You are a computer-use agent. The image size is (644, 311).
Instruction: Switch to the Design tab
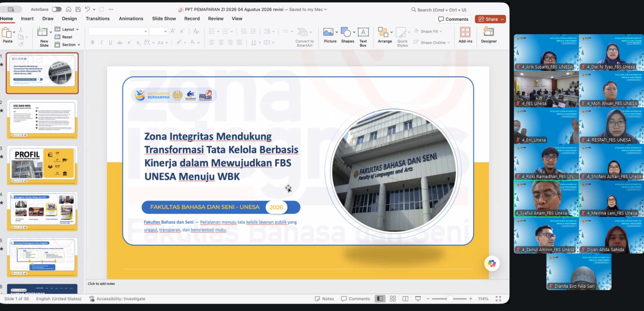[x=69, y=19]
